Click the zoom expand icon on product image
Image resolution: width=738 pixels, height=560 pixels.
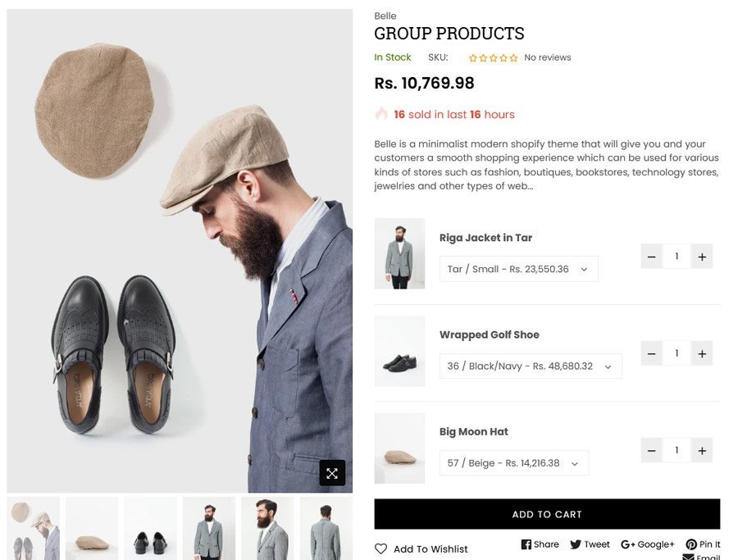tap(332, 473)
